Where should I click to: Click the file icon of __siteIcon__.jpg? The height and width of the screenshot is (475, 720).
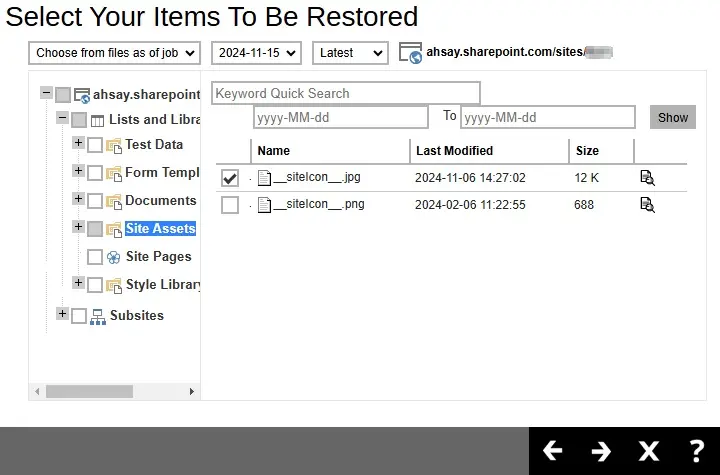point(264,178)
